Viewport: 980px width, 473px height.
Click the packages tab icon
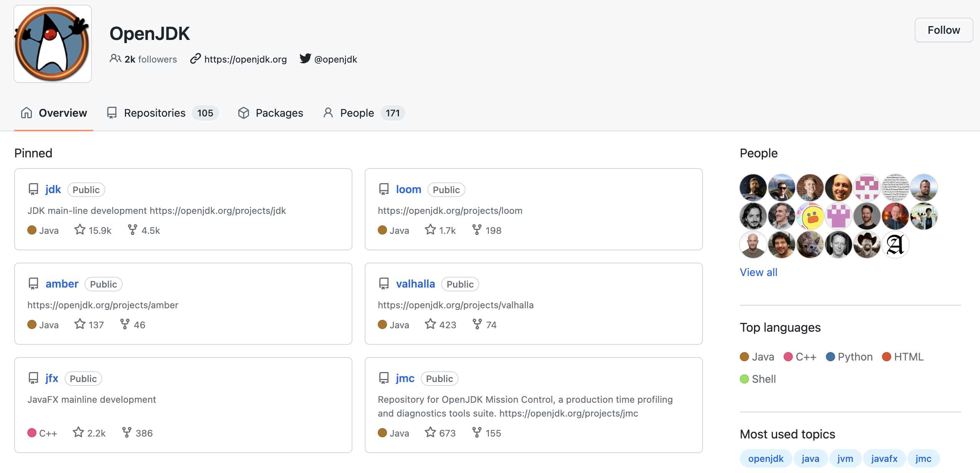pos(243,112)
